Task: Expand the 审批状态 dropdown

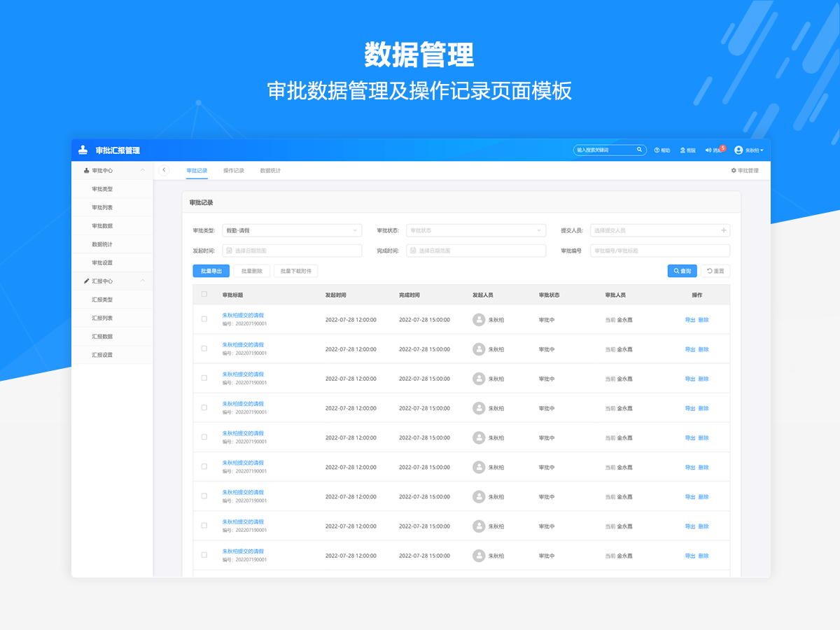Action: [475, 230]
